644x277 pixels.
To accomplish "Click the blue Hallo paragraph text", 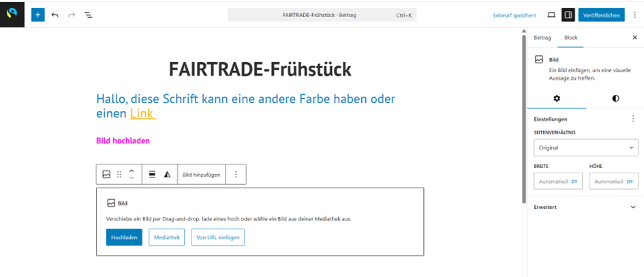I will point(245,106).
